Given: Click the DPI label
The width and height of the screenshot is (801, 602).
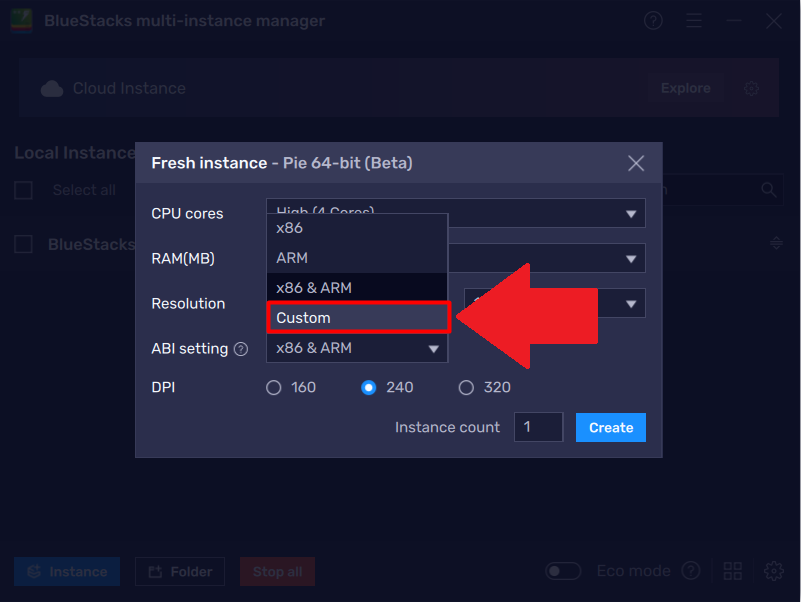Looking at the screenshot, I should point(163,387).
